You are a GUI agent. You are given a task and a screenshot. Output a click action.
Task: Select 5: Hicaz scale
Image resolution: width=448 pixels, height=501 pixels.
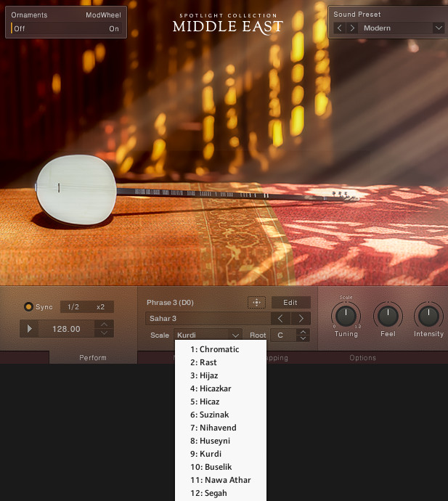click(x=221, y=402)
